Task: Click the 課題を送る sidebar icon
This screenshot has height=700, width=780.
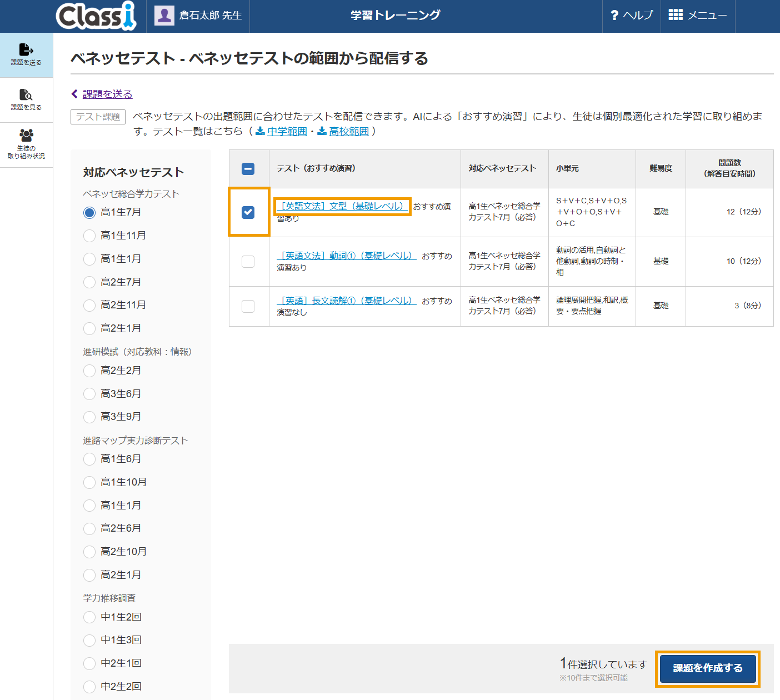Action: (x=26, y=49)
